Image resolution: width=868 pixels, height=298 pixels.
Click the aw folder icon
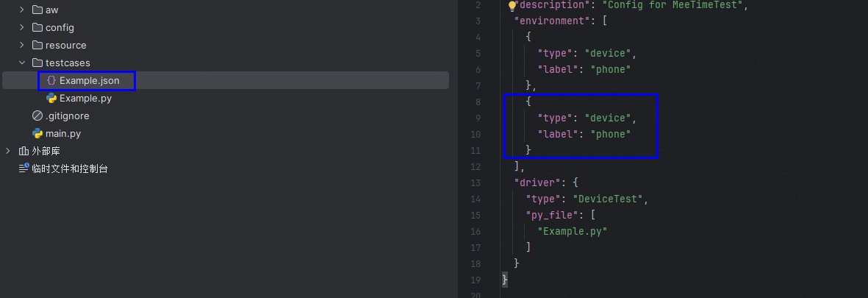coord(37,10)
